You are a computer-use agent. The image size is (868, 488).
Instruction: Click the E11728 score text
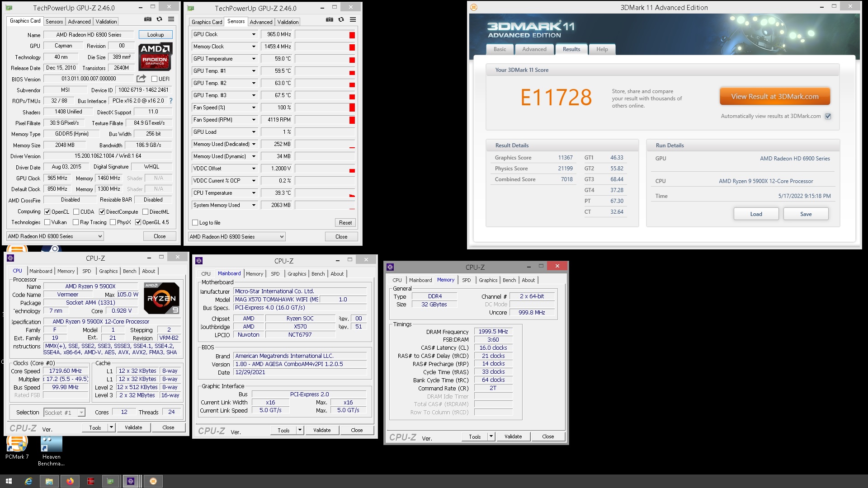[556, 97]
